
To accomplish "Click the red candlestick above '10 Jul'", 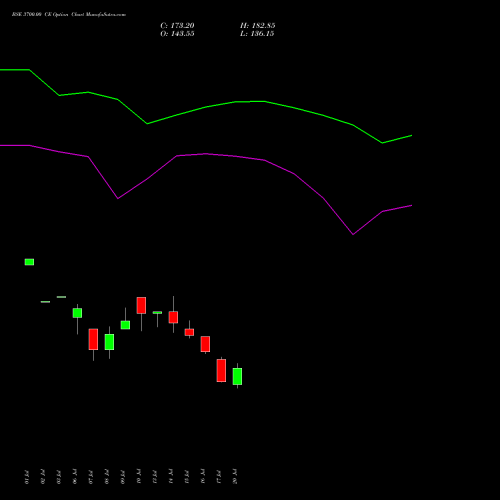I will (x=141, y=305).
